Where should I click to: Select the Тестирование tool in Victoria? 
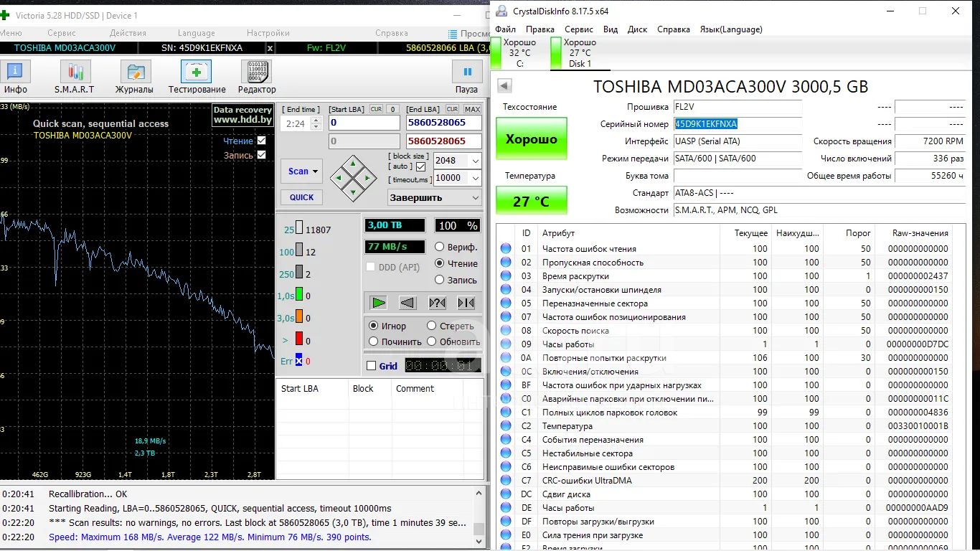pos(197,77)
